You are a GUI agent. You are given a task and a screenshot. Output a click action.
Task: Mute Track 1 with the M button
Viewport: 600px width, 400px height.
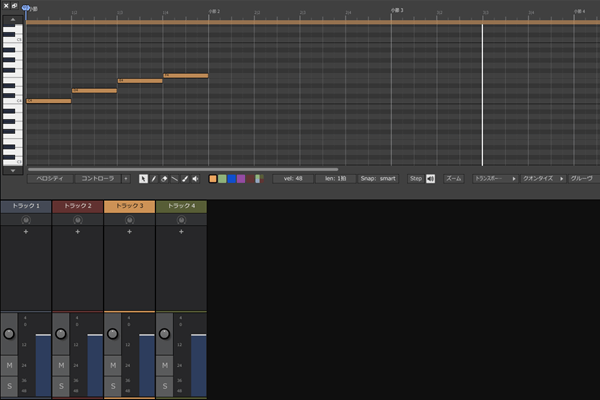pos(9,367)
